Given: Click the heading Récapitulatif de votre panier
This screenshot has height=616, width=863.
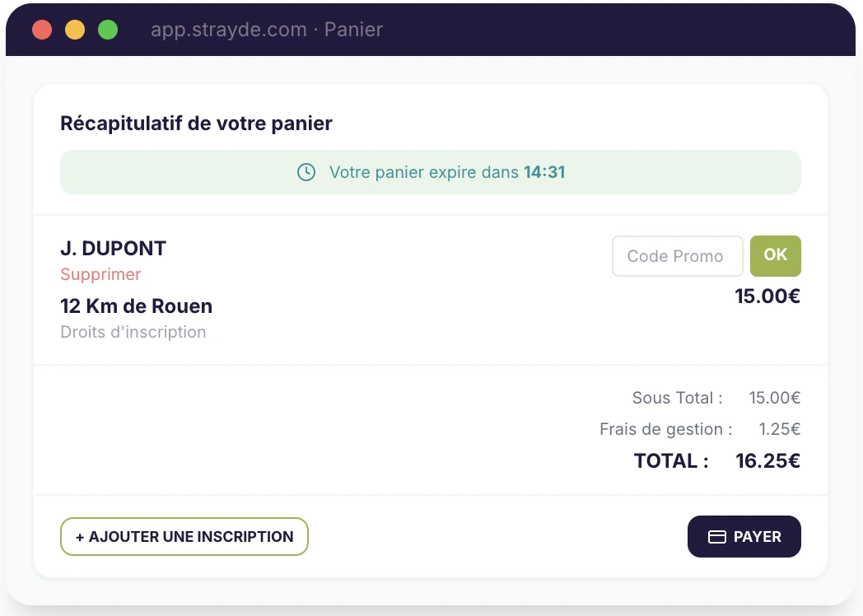Looking at the screenshot, I should [x=195, y=123].
